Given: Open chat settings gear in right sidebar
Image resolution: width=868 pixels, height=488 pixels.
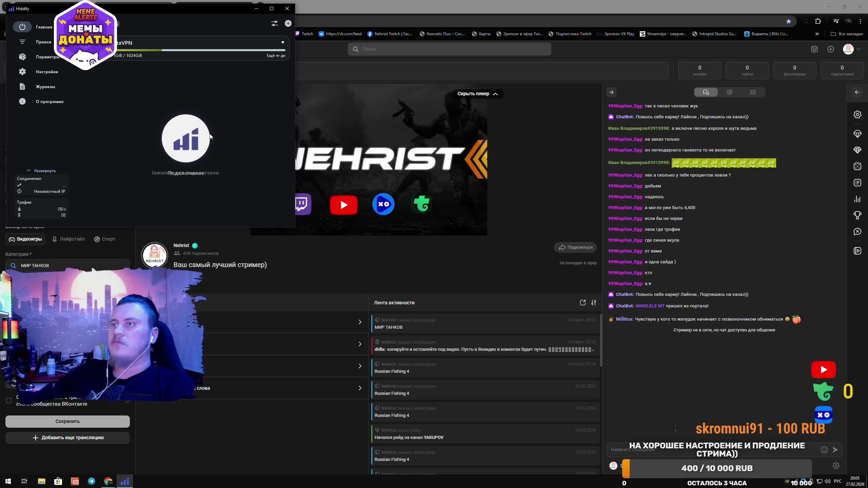Looking at the screenshot, I should click(x=857, y=115).
